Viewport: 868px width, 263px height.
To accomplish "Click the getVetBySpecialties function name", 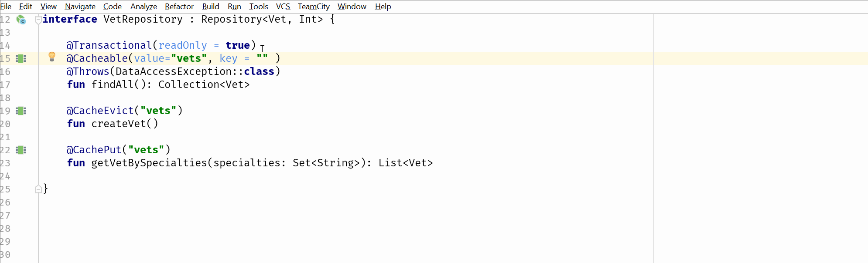I will click(149, 163).
